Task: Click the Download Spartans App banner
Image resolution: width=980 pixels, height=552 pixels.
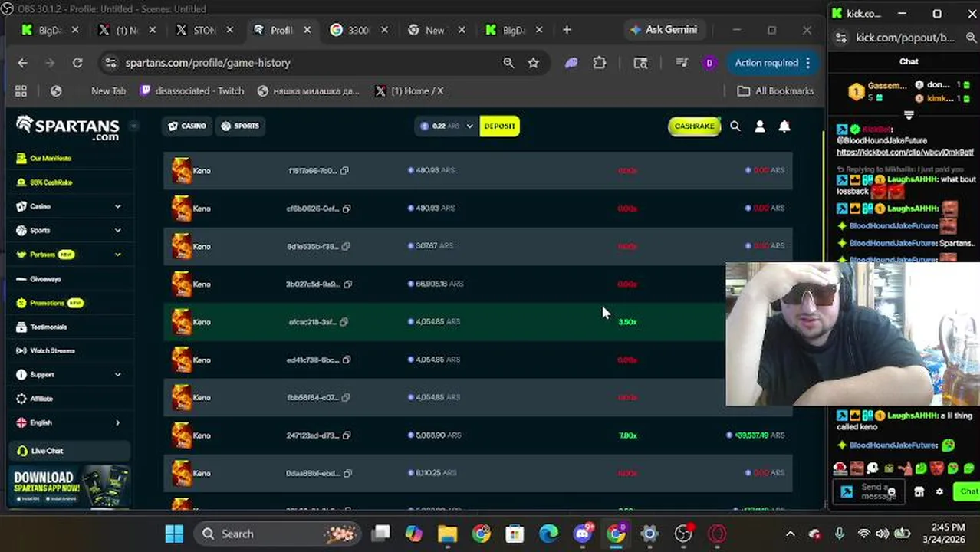Action: point(71,488)
